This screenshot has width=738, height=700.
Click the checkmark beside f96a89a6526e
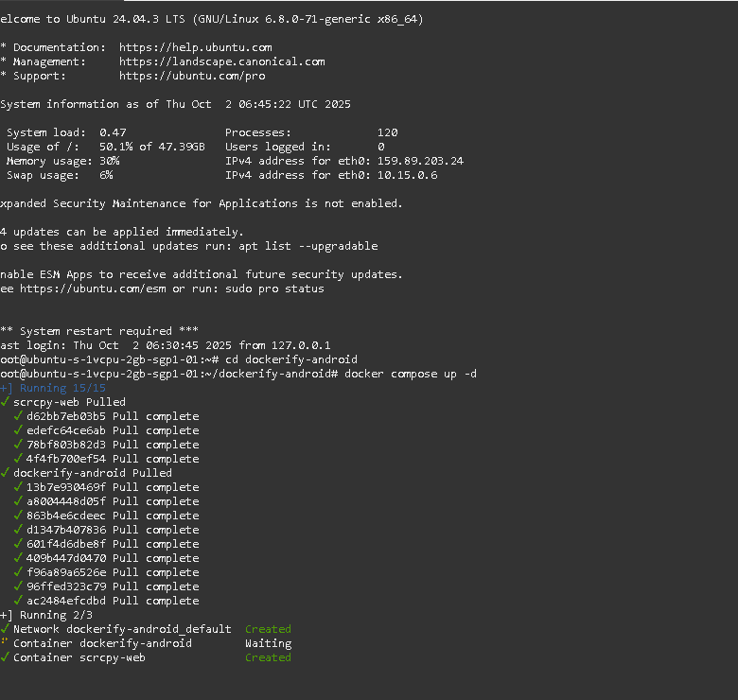pyautogui.click(x=18, y=572)
